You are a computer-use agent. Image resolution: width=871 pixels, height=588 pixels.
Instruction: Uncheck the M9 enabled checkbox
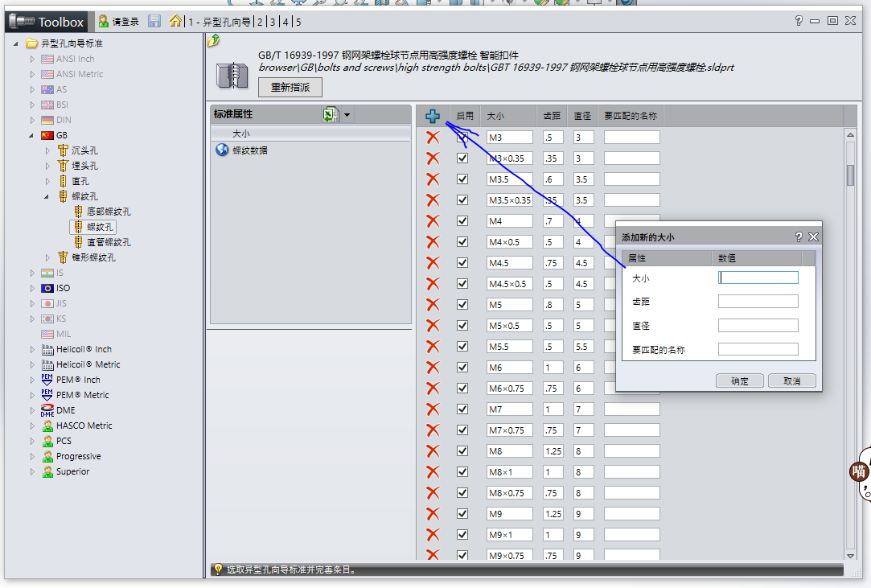(x=462, y=513)
